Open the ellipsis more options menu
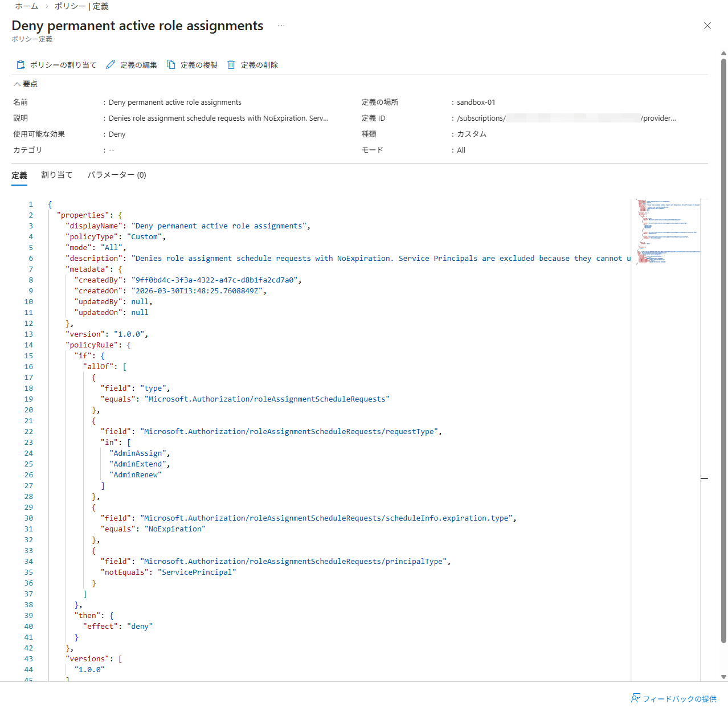The image size is (728, 716). coord(281,26)
